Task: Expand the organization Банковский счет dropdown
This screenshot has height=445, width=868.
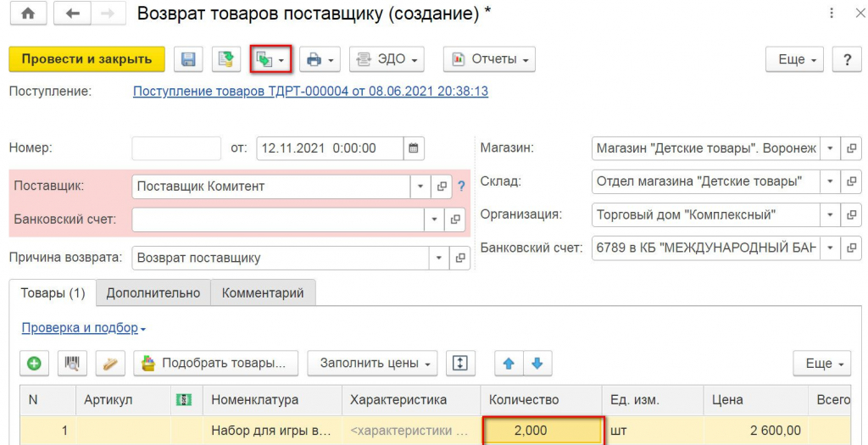Action: [x=830, y=248]
